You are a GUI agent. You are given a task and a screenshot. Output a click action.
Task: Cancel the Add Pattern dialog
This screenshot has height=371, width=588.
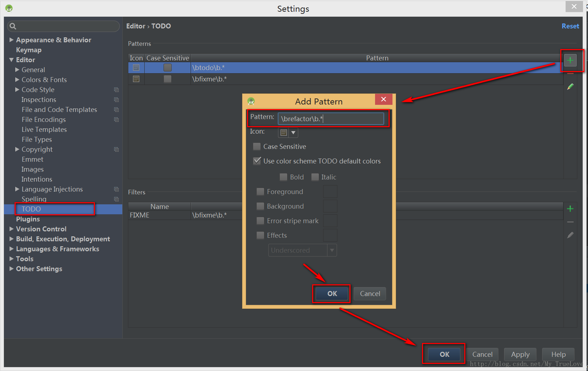370,294
